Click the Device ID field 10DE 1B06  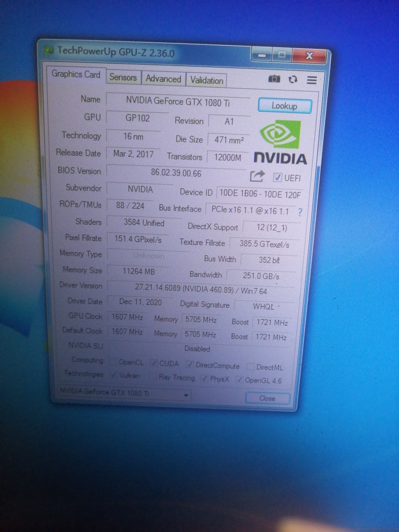260,194
